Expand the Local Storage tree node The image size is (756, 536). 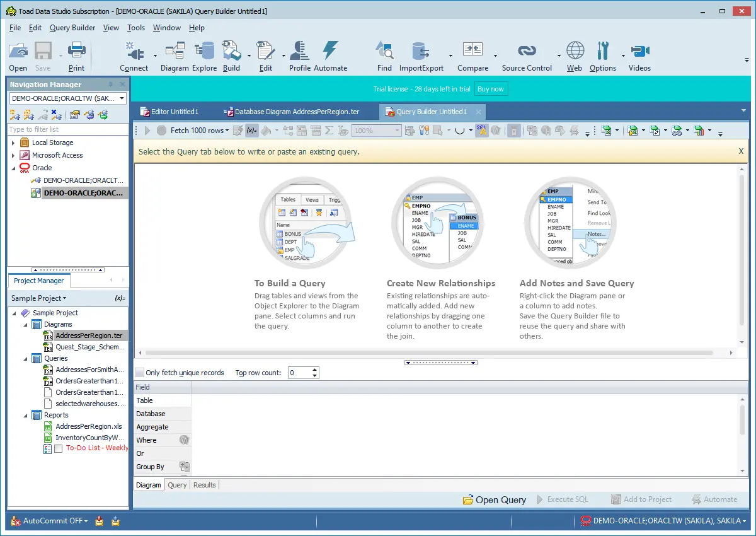(13, 143)
